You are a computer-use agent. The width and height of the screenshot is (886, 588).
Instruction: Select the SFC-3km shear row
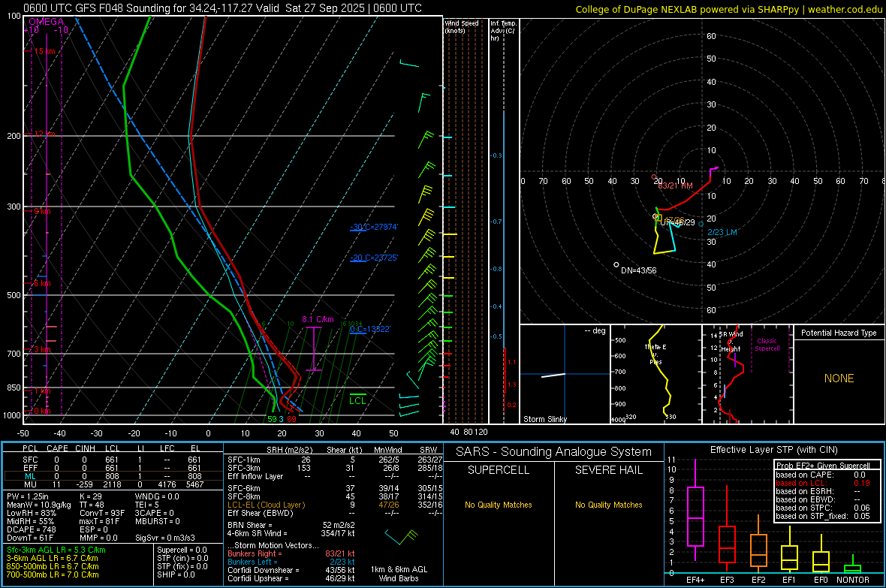(335, 468)
